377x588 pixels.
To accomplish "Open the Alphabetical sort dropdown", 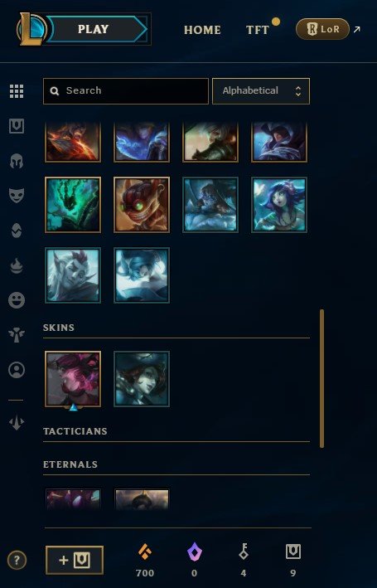I will coord(261,91).
